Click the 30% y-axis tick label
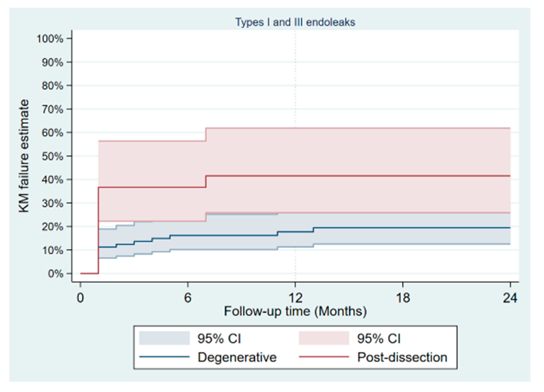Image resolution: width=544 pixels, height=392 pixels. (52, 203)
